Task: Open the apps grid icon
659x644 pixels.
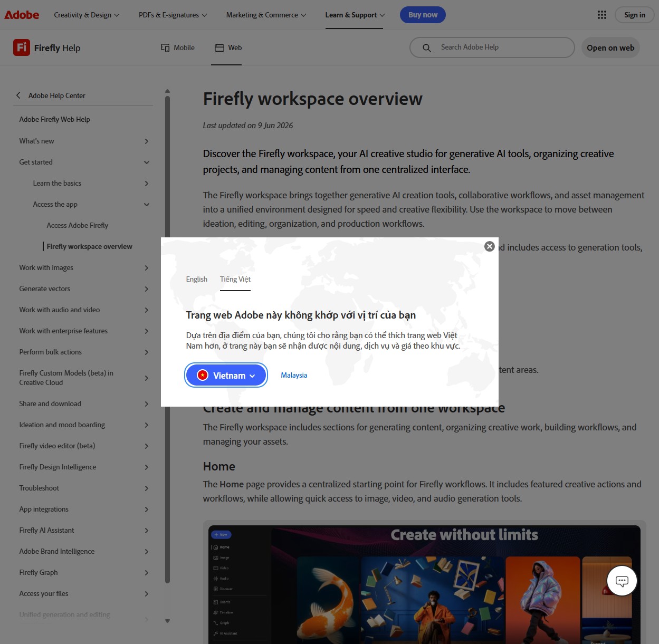Action: click(602, 15)
